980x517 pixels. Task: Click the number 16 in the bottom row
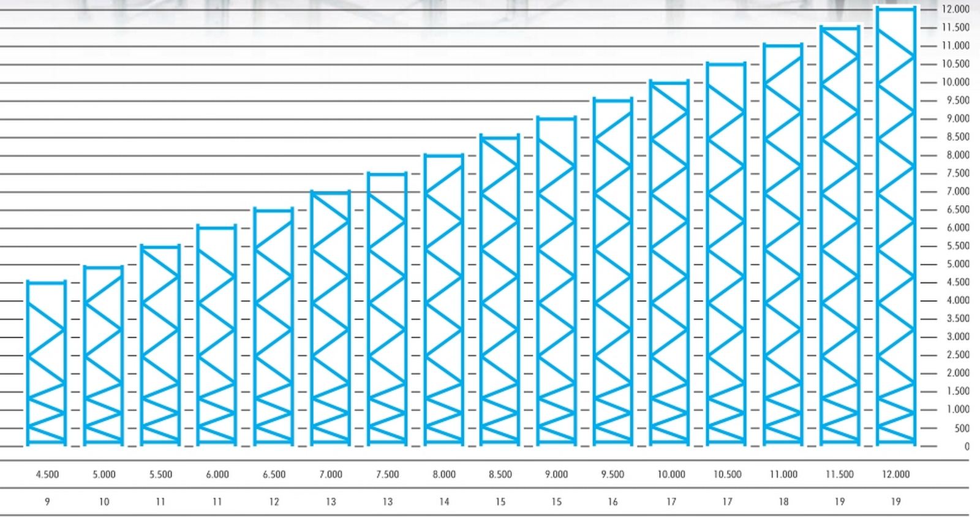(x=612, y=502)
